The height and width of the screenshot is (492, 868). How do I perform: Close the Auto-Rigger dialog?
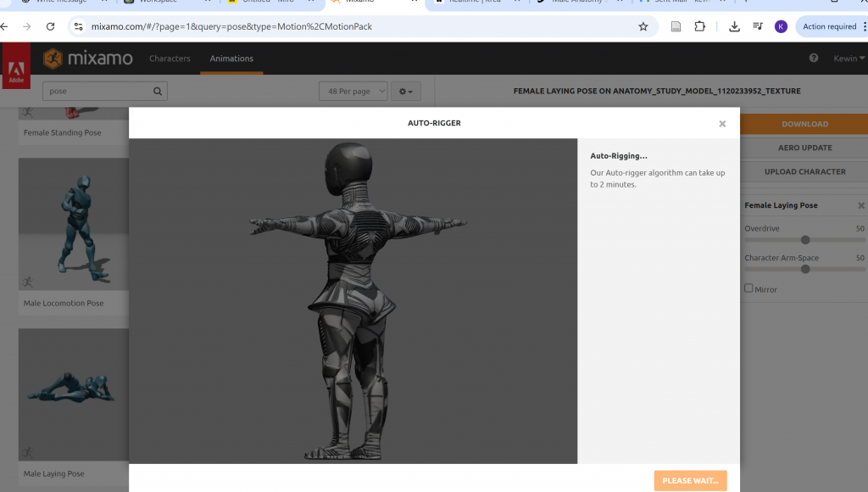point(722,124)
